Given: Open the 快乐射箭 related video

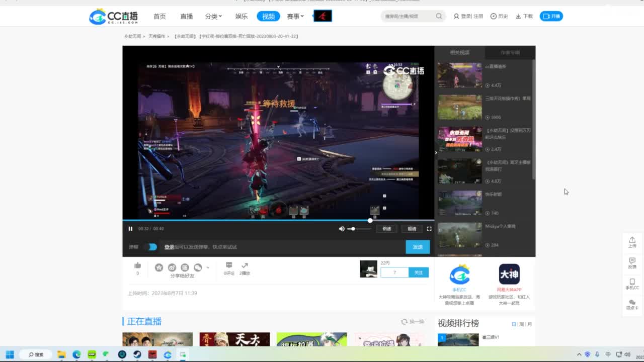Looking at the screenshot, I should pyautogui.click(x=485, y=203).
